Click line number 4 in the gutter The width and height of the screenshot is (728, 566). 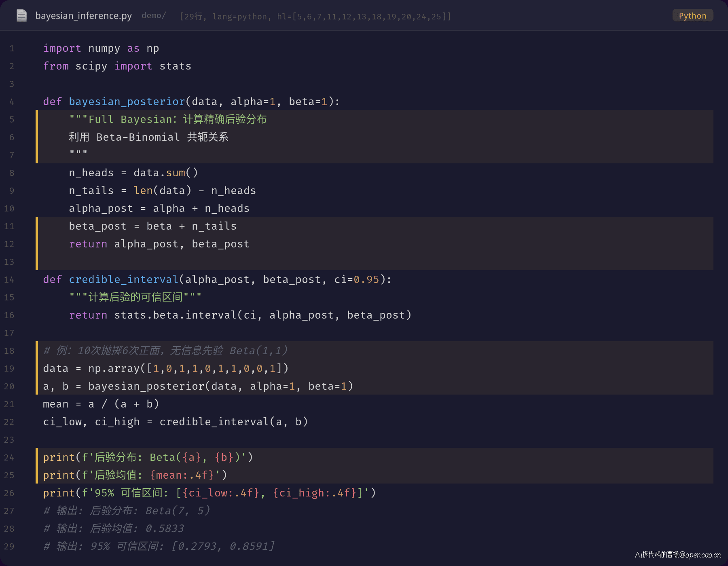(12, 102)
